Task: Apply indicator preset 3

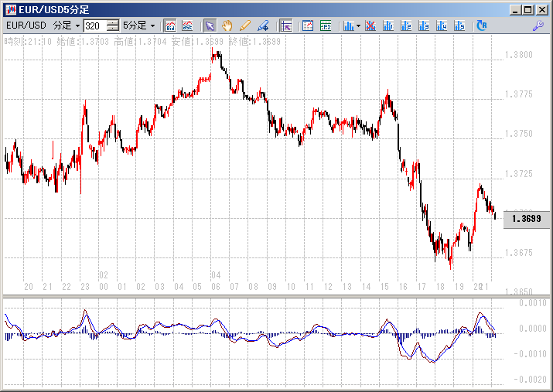Action: 424,26
